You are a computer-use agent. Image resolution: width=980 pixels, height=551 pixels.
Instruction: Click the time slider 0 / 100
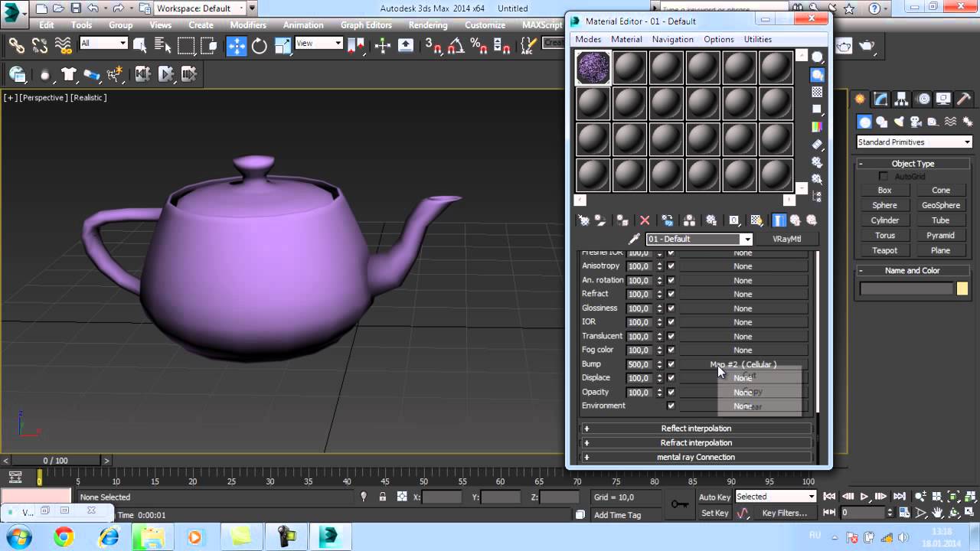click(x=55, y=461)
